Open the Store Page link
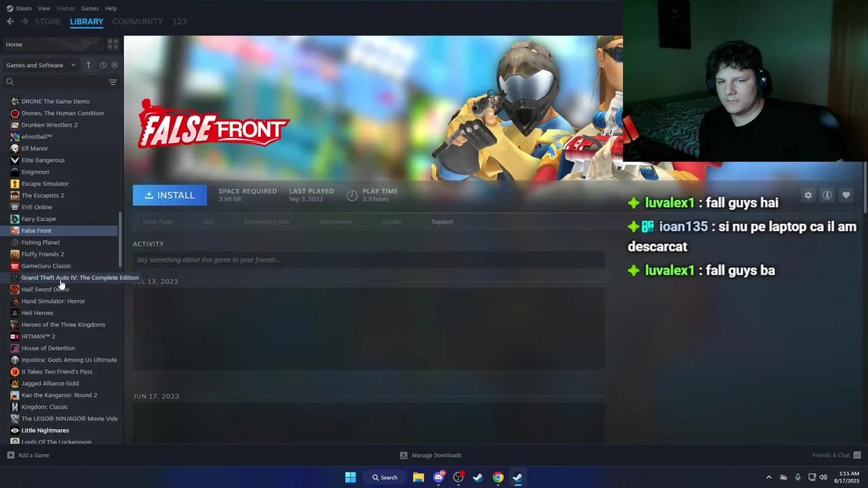Viewport: 868px width, 488px height. click(157, 222)
